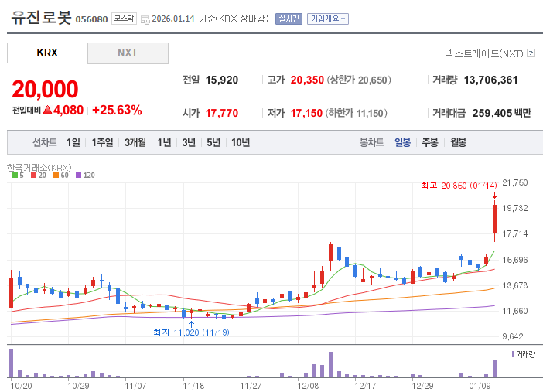This screenshot has height=392, width=543.
Task: Click the 실시간 button
Action: tap(289, 19)
